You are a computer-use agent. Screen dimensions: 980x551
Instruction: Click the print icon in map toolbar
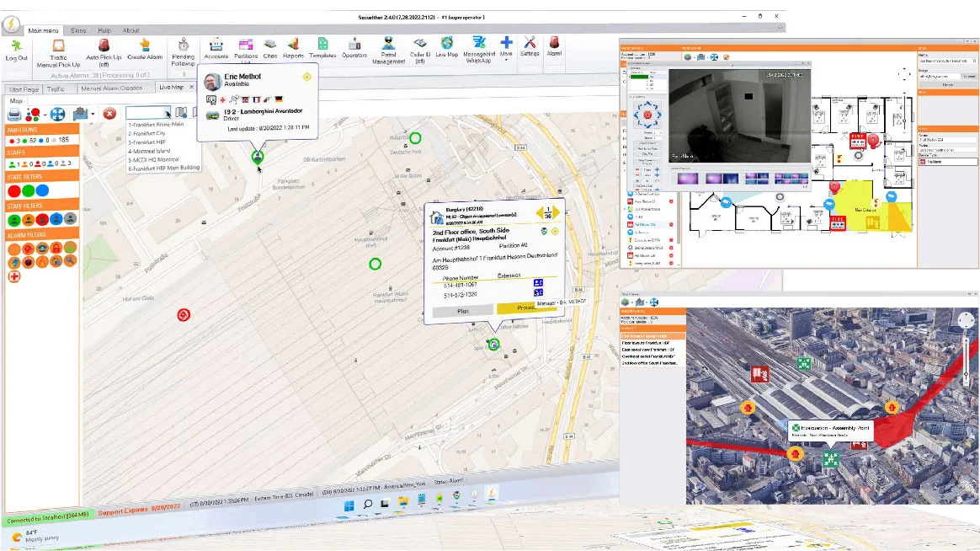pyautogui.click(x=15, y=114)
